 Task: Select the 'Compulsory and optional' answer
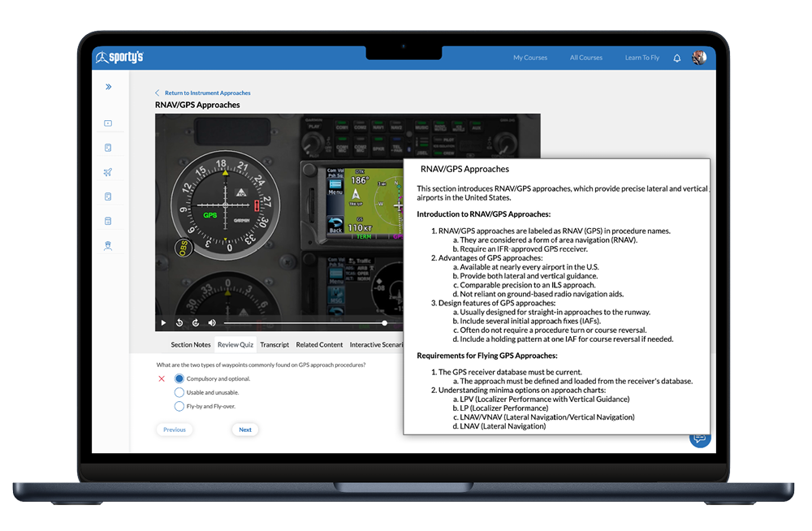(x=179, y=378)
